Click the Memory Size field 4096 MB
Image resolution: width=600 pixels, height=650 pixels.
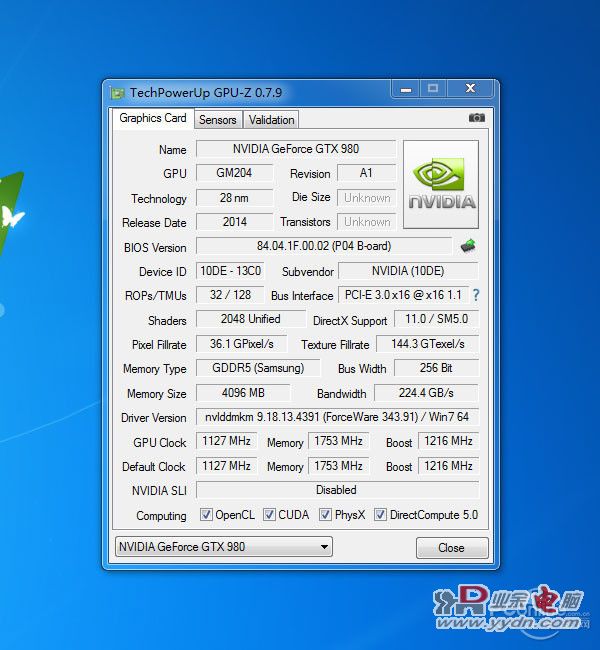pos(243,393)
